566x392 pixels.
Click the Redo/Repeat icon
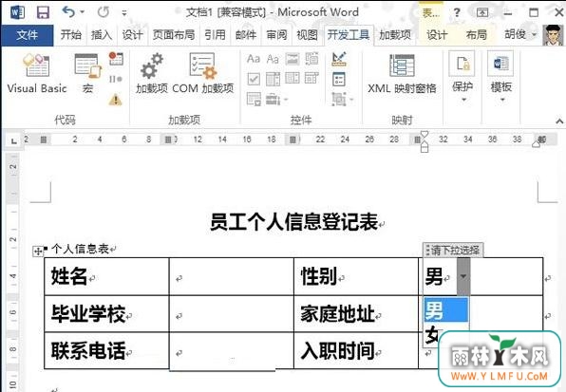[x=104, y=12]
